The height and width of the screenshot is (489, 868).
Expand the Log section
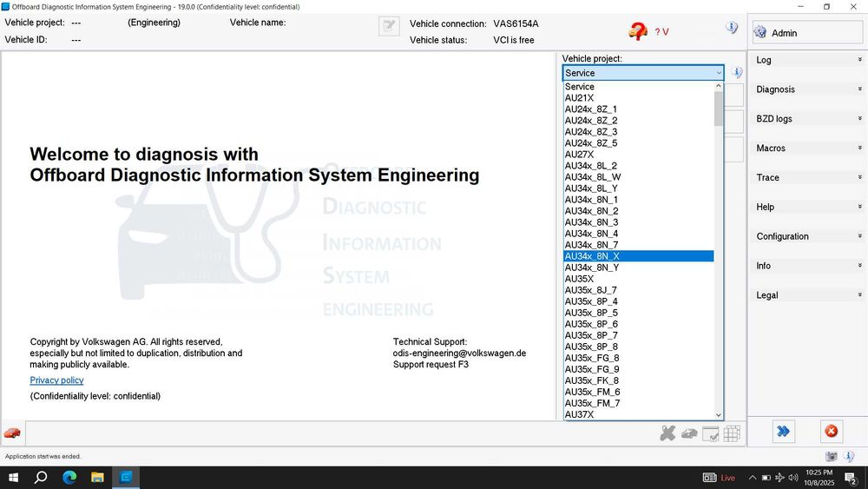coord(807,60)
